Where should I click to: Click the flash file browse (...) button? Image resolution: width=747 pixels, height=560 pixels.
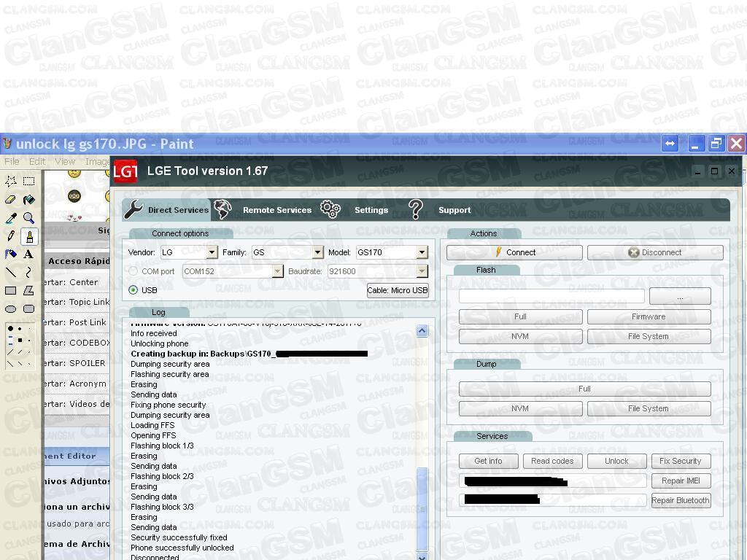[680, 296]
